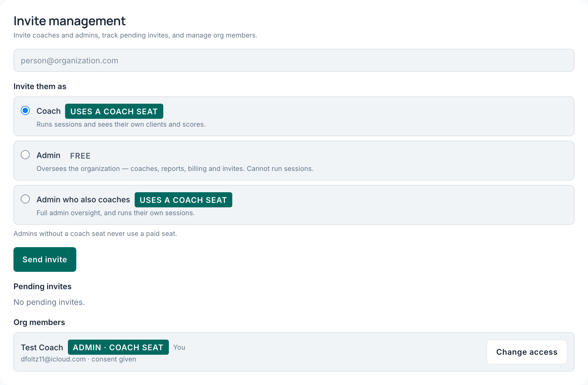Click 'Full admin oversight' description text
This screenshot has height=385, width=588.
(116, 213)
